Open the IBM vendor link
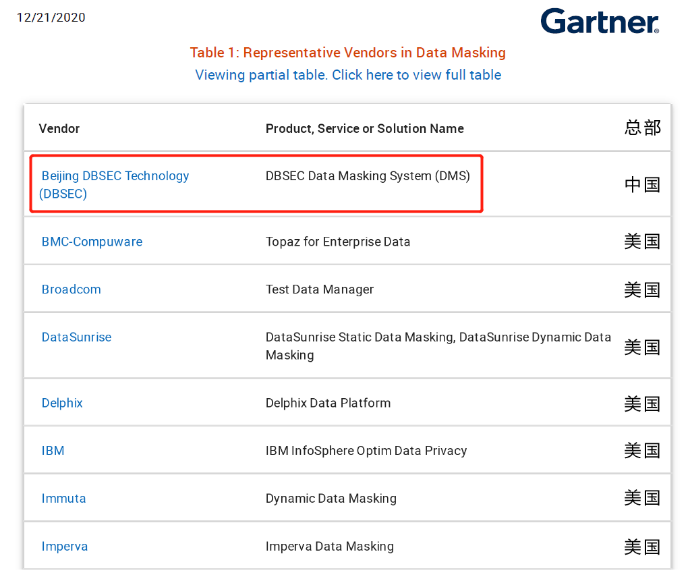 pos(53,451)
